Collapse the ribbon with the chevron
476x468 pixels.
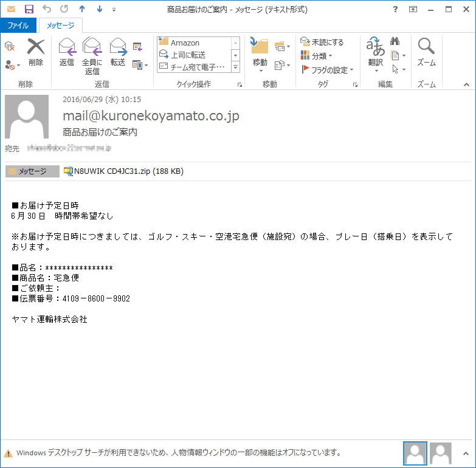point(467,85)
